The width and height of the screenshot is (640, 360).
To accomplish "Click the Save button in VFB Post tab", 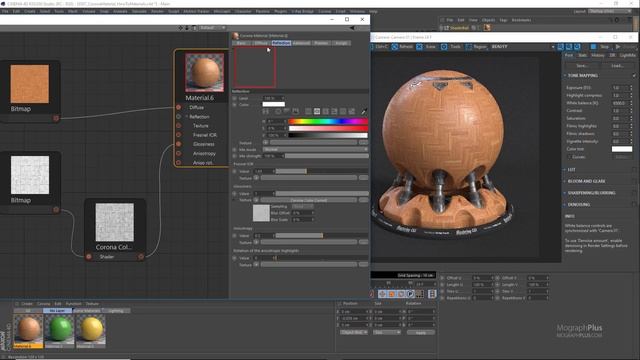I will click(582, 66).
